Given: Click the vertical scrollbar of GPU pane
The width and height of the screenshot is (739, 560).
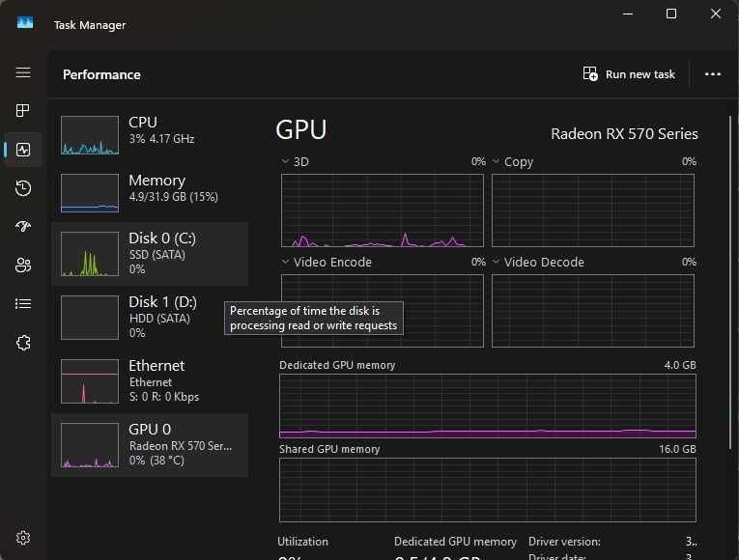Looking at the screenshot, I should 730,283.
